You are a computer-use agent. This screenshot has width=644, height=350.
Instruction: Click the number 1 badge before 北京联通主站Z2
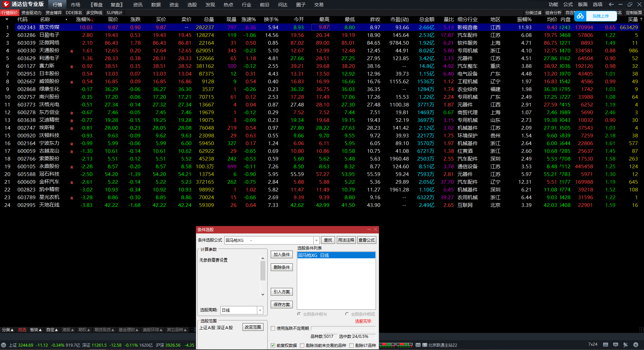(425, 345)
